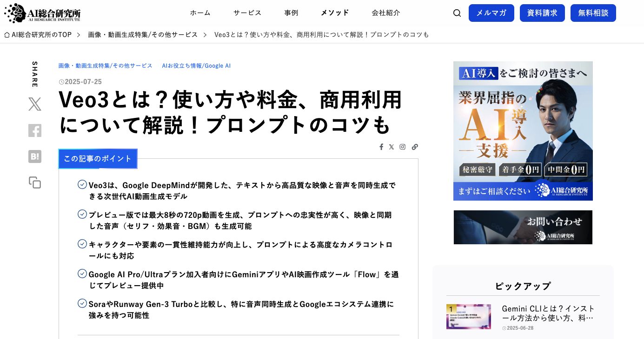The width and height of the screenshot is (644, 339).
Task: Copy article link using copy icon
Action: pyautogui.click(x=35, y=183)
